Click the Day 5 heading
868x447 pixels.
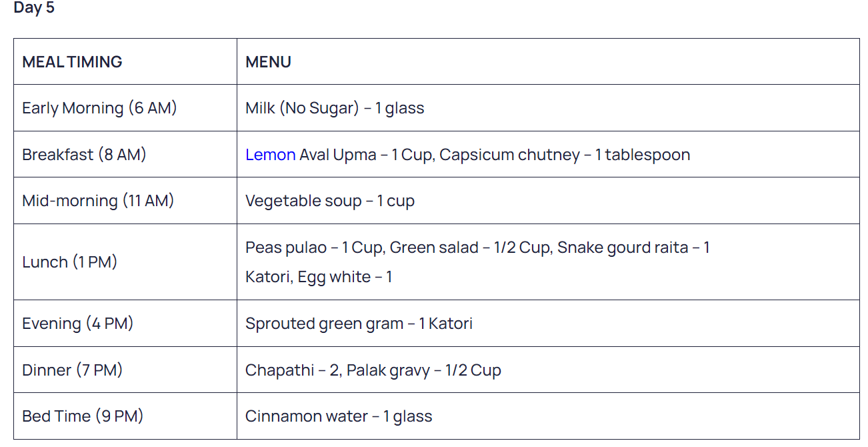click(x=34, y=8)
